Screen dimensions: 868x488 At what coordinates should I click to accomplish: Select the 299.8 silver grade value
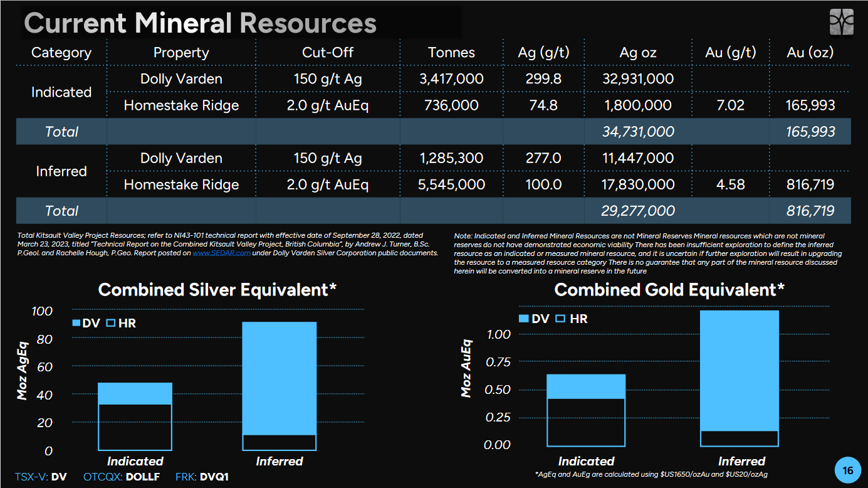[543, 79]
